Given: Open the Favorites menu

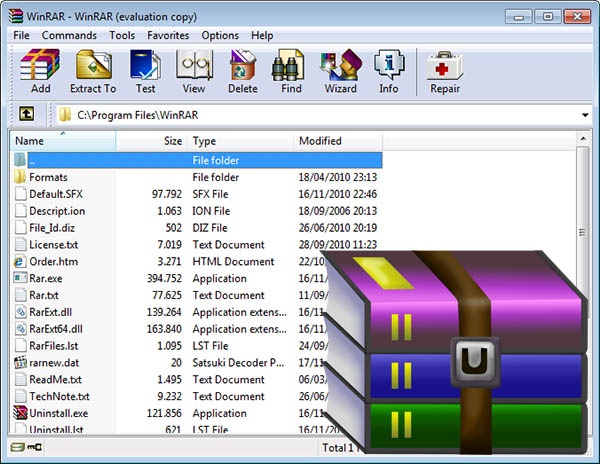Looking at the screenshot, I should [x=168, y=35].
